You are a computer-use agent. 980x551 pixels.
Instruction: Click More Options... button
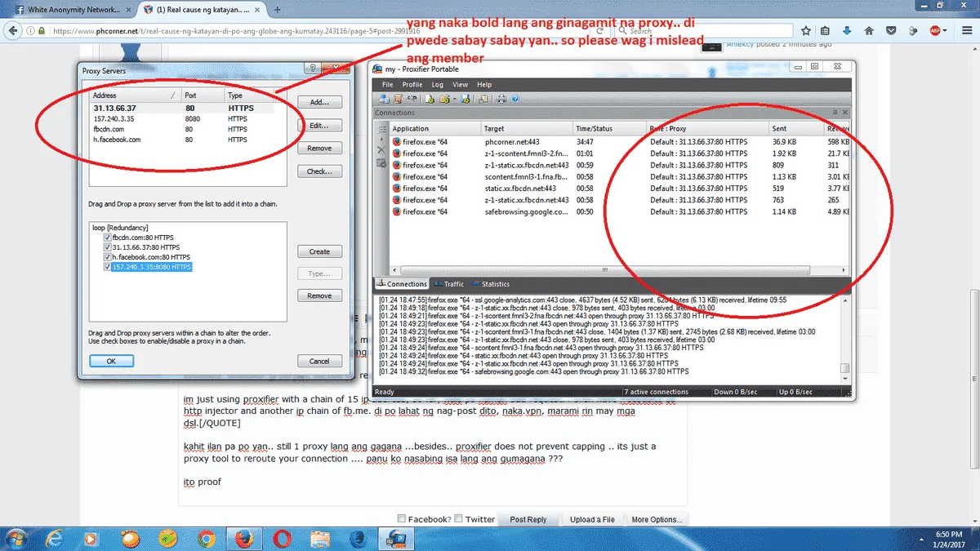click(x=656, y=519)
